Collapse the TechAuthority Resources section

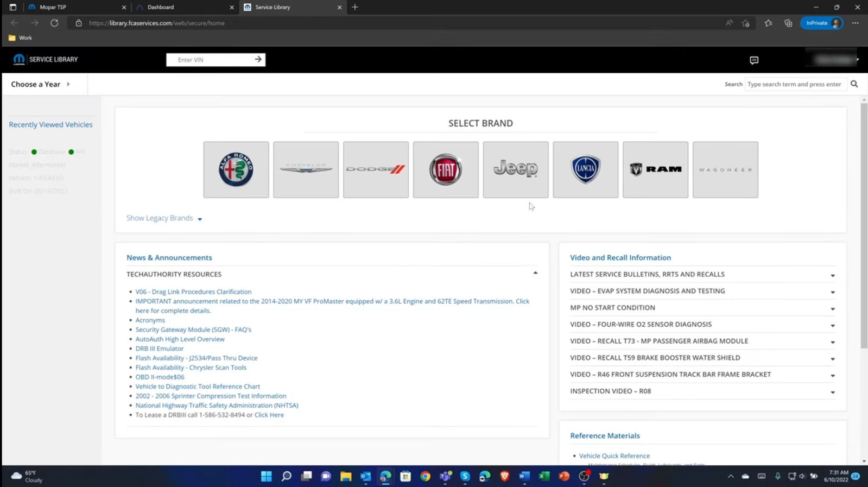coord(535,273)
